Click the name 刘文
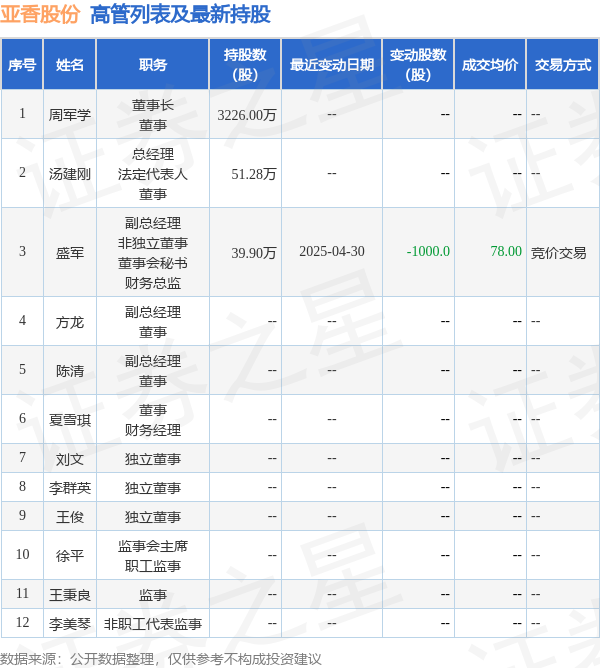Screen dimensions: 600x668 (x=70, y=459)
